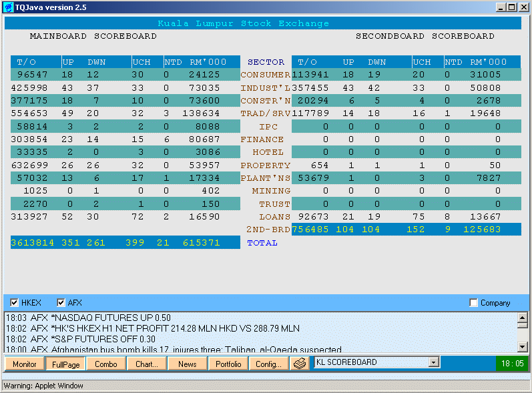The height and width of the screenshot is (393, 532).
Task: Open the Config... options button
Action: [x=269, y=364]
